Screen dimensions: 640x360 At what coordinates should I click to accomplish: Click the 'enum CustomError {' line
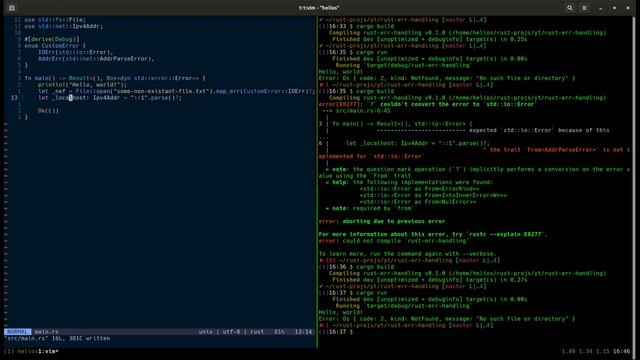(x=55, y=46)
